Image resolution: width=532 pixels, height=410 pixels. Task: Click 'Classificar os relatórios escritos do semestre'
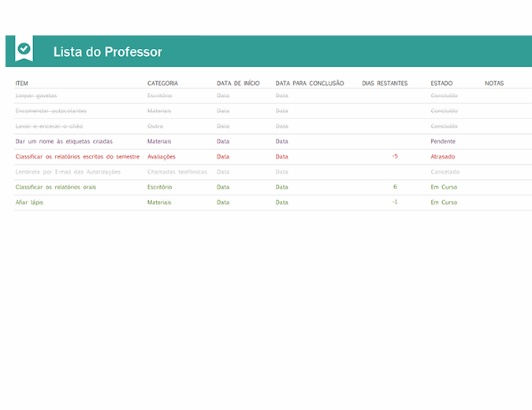[77, 157]
